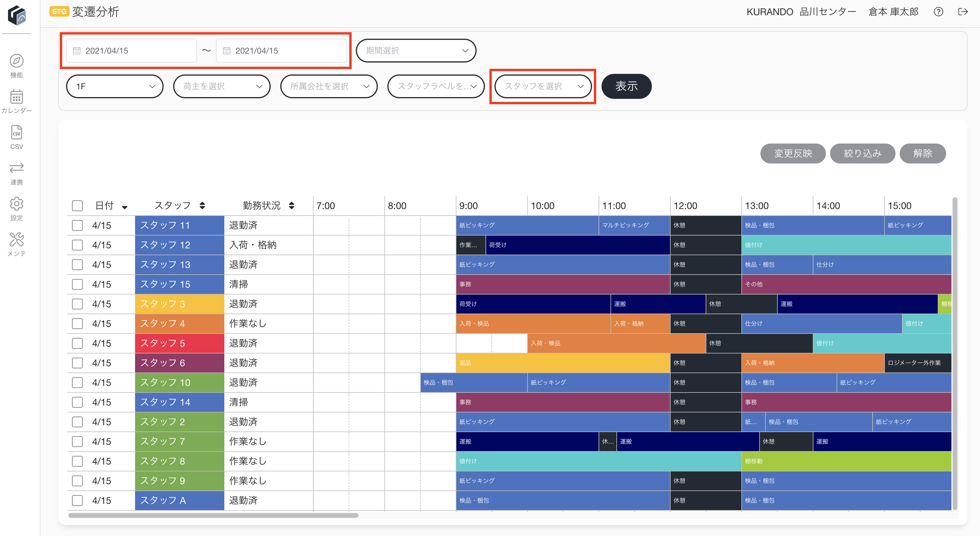Select スタッフ 12's 荷受け block

click(577, 245)
